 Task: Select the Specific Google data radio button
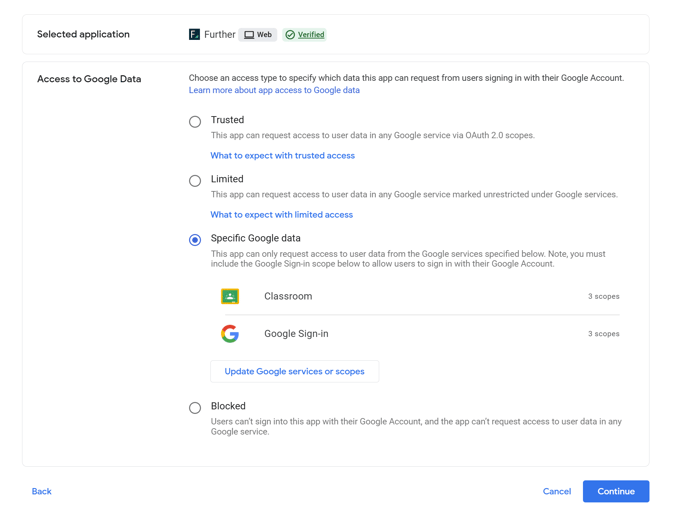pyautogui.click(x=195, y=240)
